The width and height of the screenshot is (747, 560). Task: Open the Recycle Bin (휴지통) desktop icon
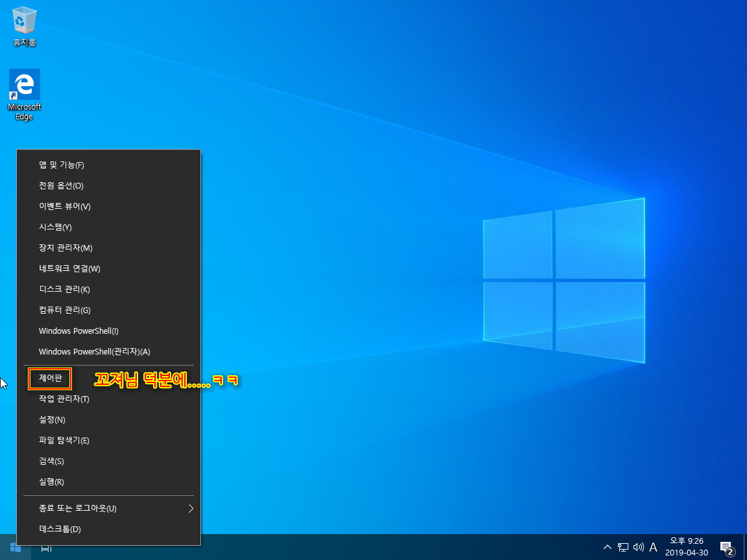coord(24,27)
